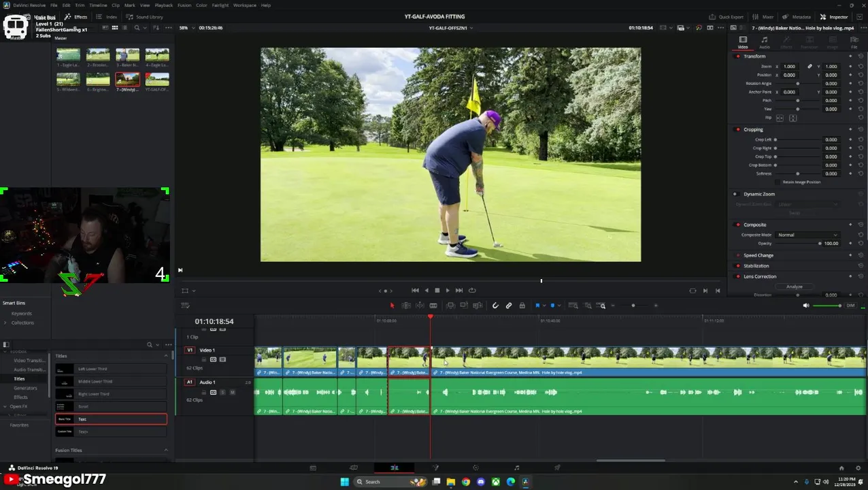Expand the Stabilization section
This screenshot has width=868, height=490.
tap(756, 266)
